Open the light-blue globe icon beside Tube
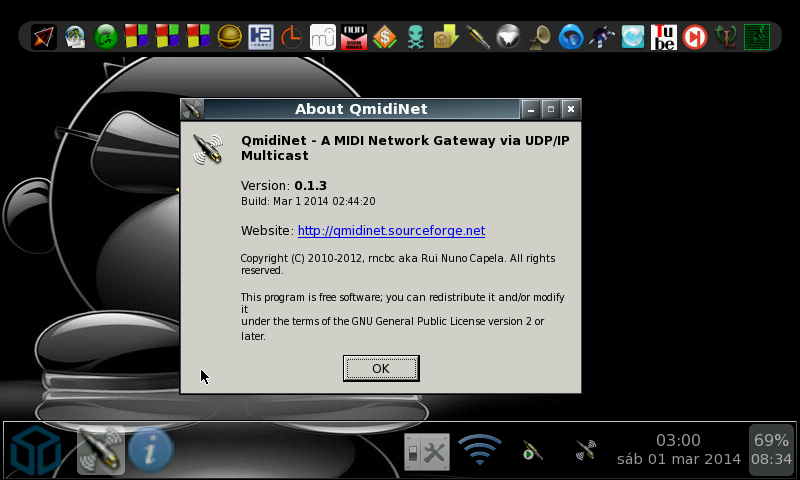800x480 pixels. pos(633,37)
